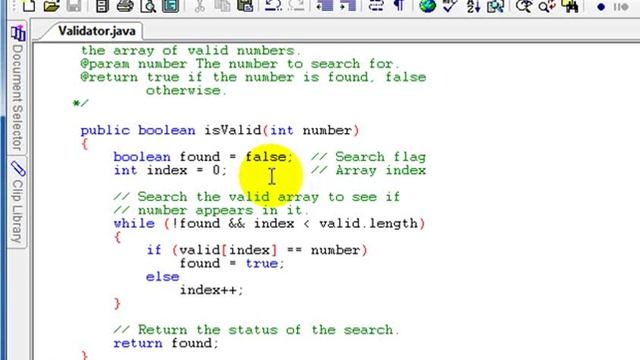Click the Cut scissors icon
The image size is (640, 360).
point(200,6)
